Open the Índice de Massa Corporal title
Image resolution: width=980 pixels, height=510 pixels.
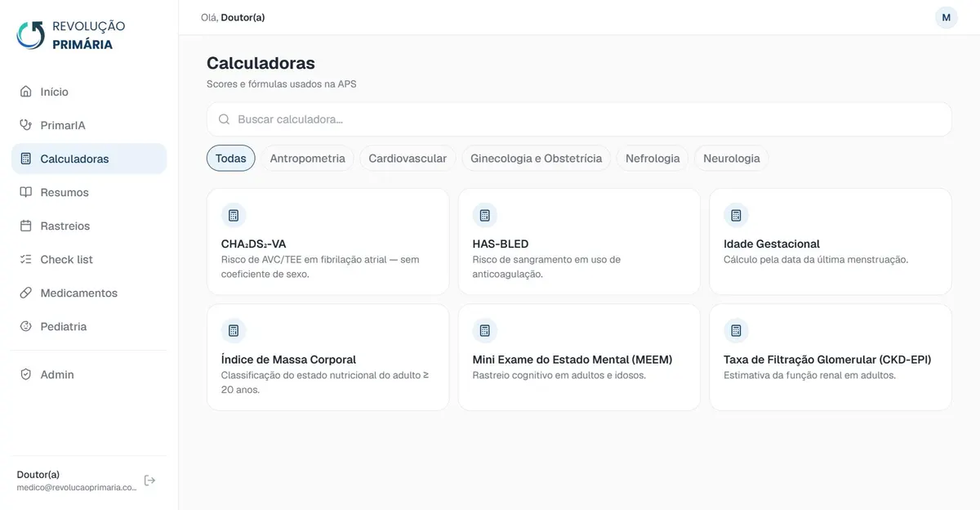[x=288, y=360]
